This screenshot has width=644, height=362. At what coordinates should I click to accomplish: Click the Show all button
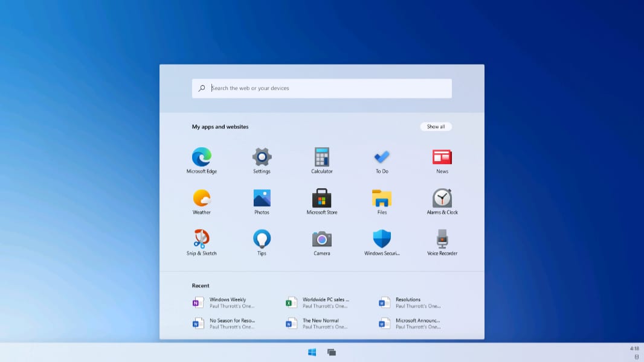(436, 127)
